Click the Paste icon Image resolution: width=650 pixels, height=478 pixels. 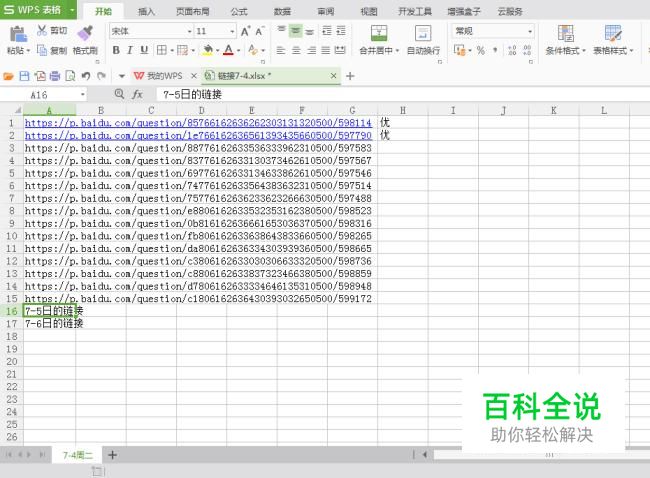[x=18, y=34]
